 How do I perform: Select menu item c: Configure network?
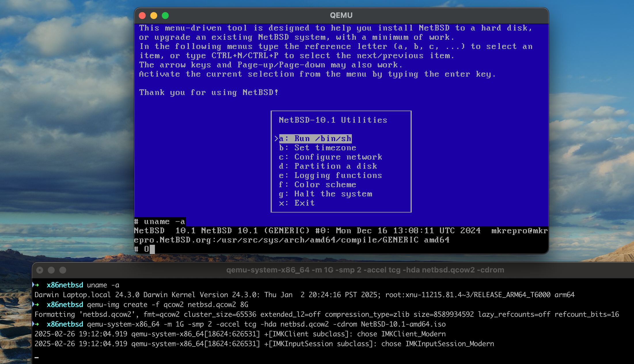(x=331, y=157)
